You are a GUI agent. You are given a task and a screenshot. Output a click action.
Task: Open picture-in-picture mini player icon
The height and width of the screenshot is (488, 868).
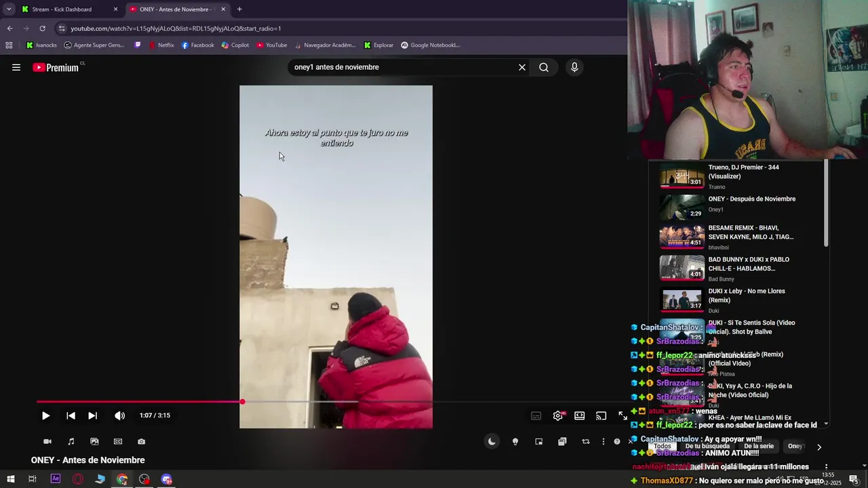pos(538,441)
